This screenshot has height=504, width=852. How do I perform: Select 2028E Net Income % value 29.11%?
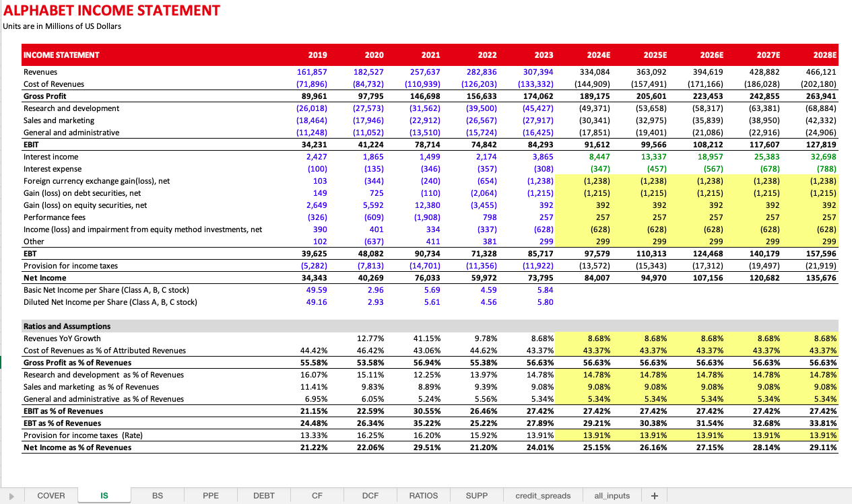(822, 447)
